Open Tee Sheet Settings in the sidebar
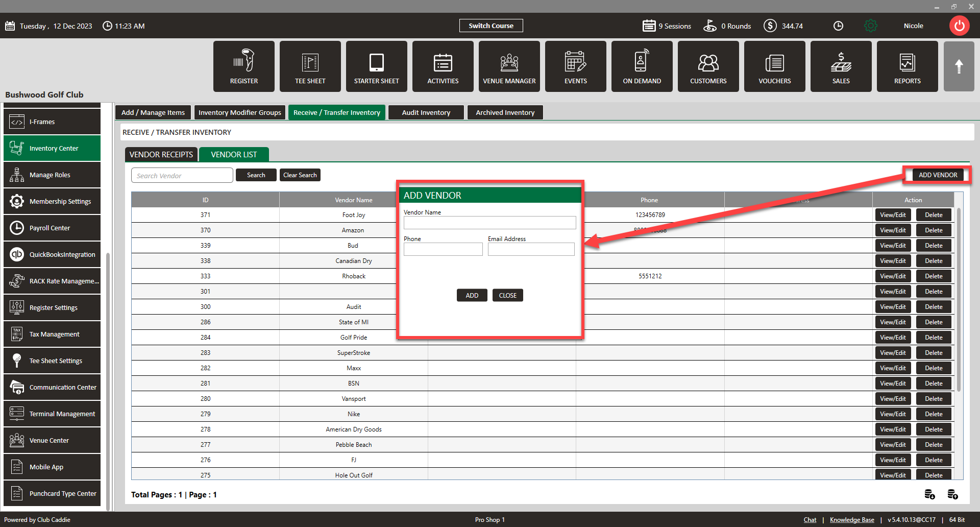Viewport: 980px width, 527px height. pyautogui.click(x=52, y=361)
